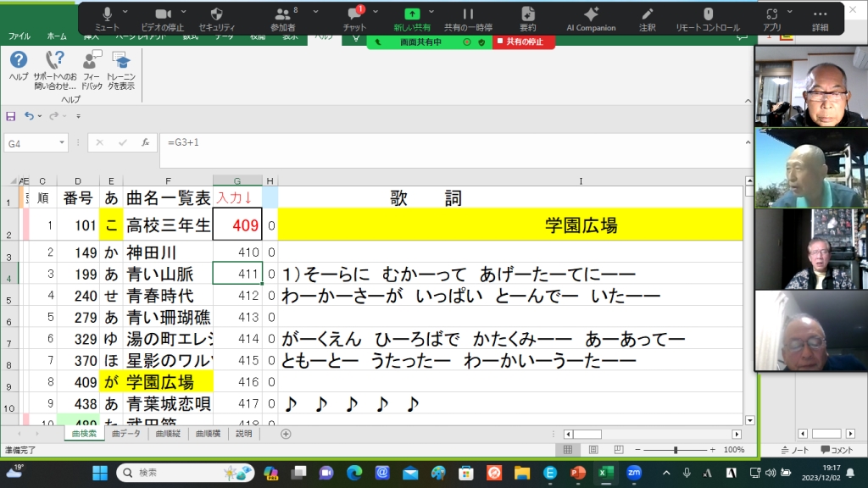
Task: Open Microsoft Edge from the taskbar
Action: pos(354,473)
